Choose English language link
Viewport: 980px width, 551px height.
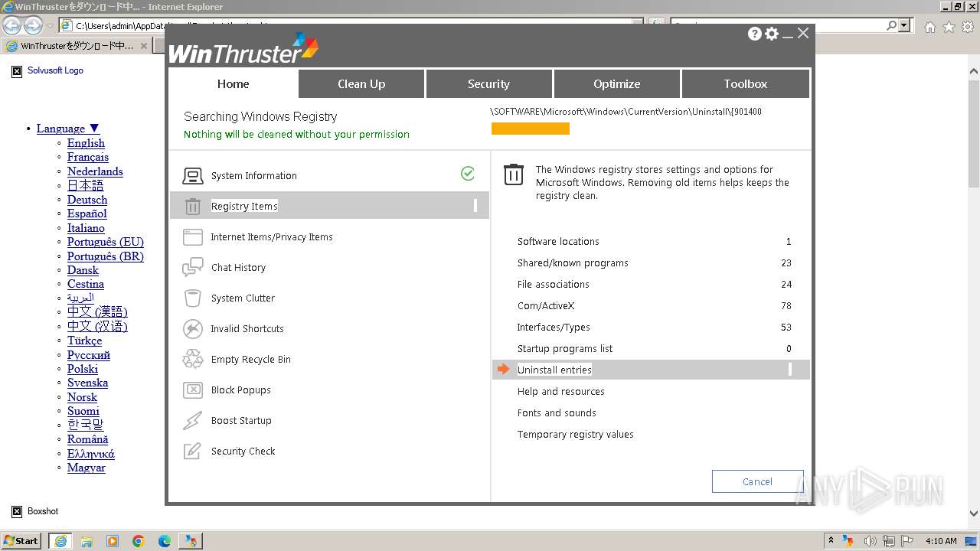pyautogui.click(x=86, y=143)
